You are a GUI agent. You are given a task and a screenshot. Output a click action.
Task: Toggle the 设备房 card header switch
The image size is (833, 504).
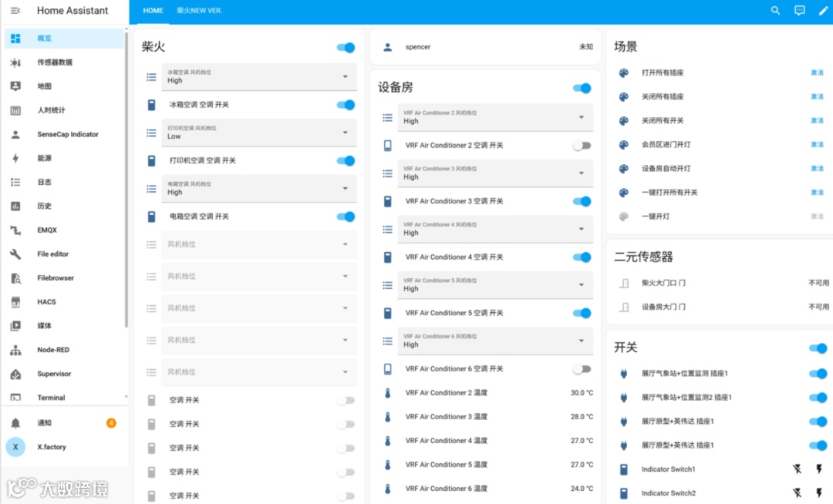point(582,88)
